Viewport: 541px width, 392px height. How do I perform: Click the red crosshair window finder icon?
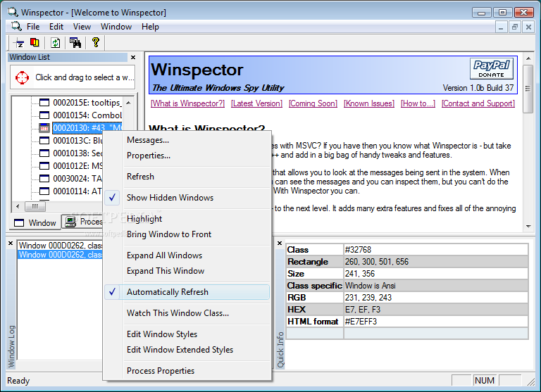pos(23,77)
